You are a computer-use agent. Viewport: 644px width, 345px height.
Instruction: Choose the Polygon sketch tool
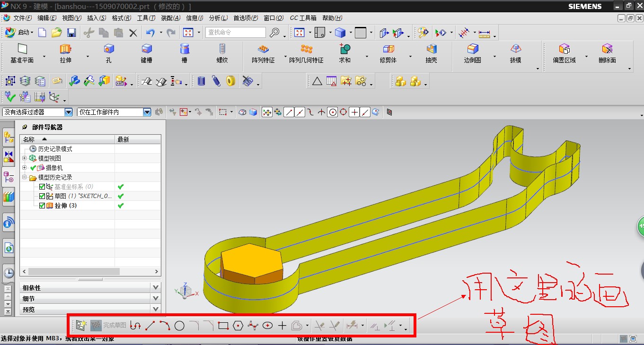(x=238, y=326)
